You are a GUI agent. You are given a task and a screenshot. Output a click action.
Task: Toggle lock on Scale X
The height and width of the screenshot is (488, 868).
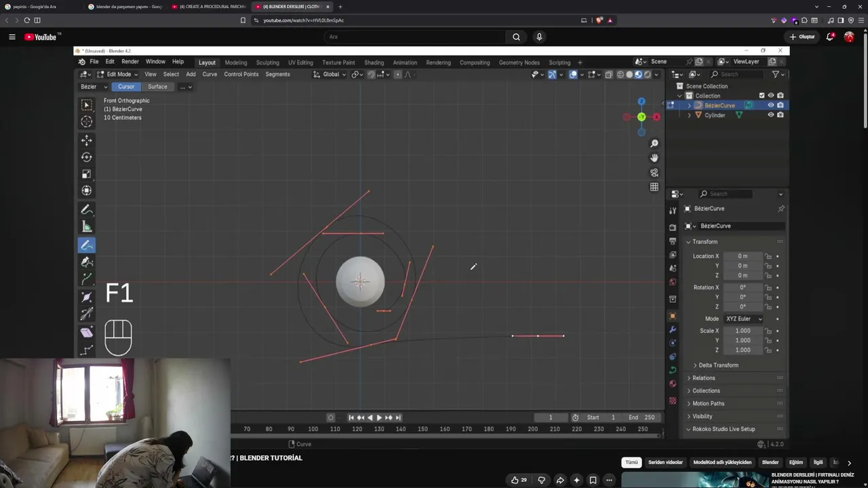pyautogui.click(x=768, y=331)
